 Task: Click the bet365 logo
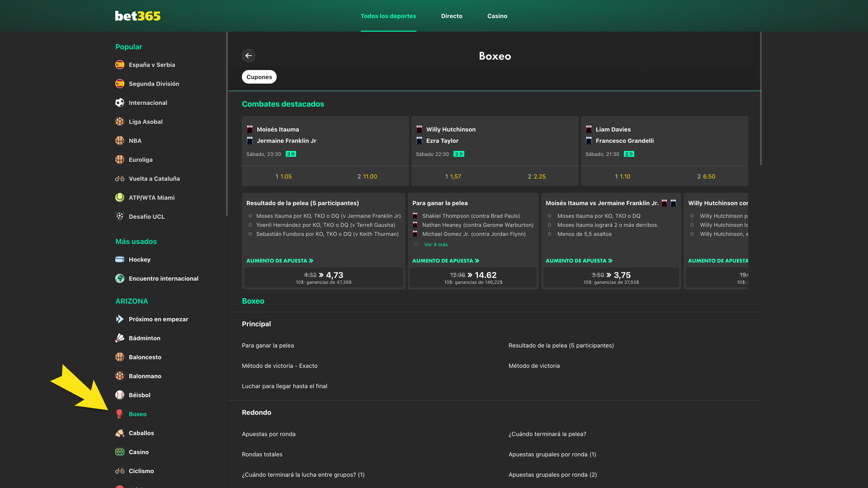point(138,16)
